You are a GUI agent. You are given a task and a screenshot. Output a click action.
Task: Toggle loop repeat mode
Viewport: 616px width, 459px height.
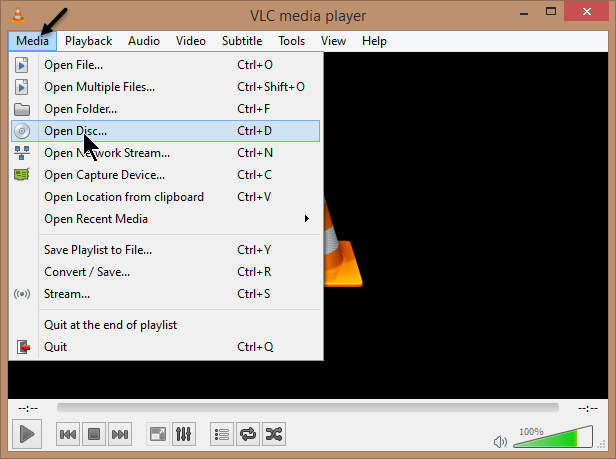(248, 434)
